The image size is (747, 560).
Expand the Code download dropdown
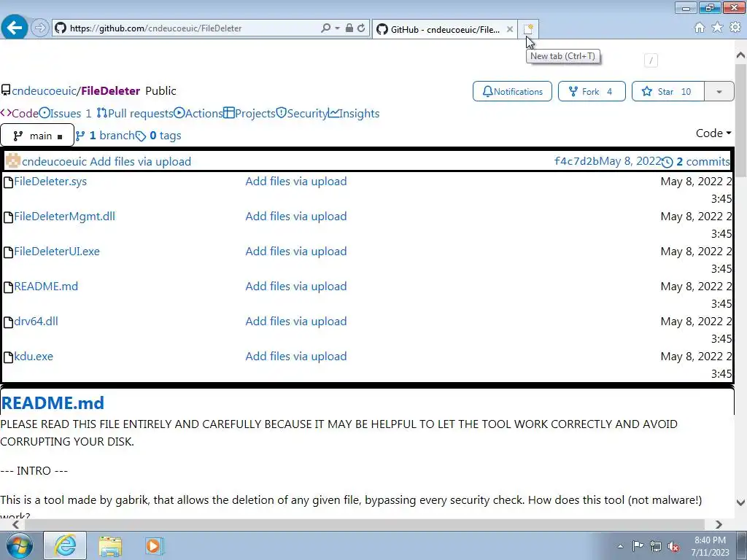coord(713,133)
